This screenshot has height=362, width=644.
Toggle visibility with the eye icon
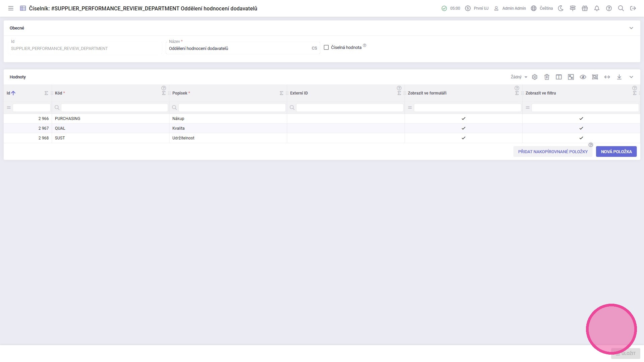click(583, 77)
